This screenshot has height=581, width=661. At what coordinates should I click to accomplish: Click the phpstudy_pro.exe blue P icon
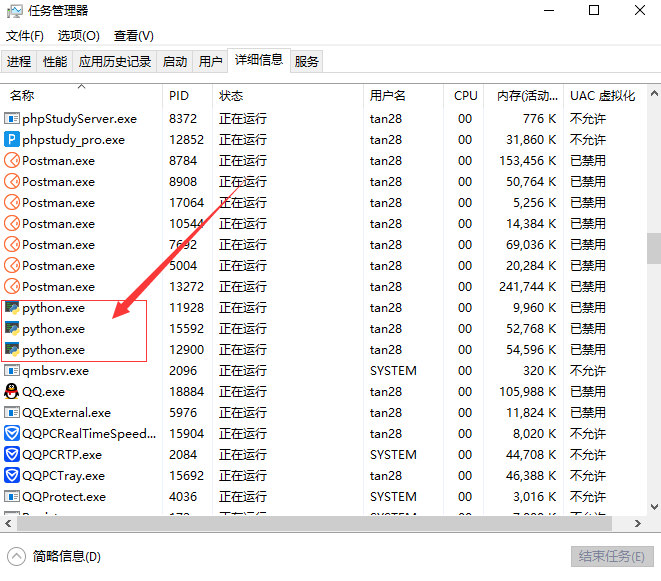pos(12,140)
